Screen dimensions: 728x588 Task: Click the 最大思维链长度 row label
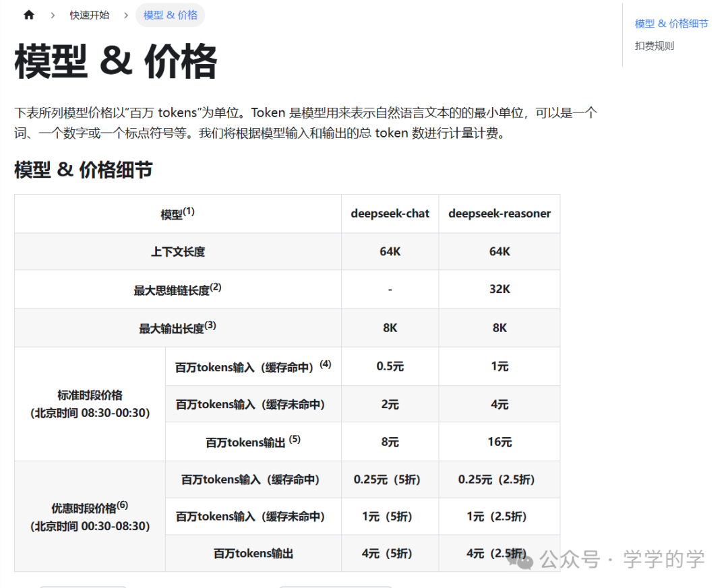tap(178, 290)
